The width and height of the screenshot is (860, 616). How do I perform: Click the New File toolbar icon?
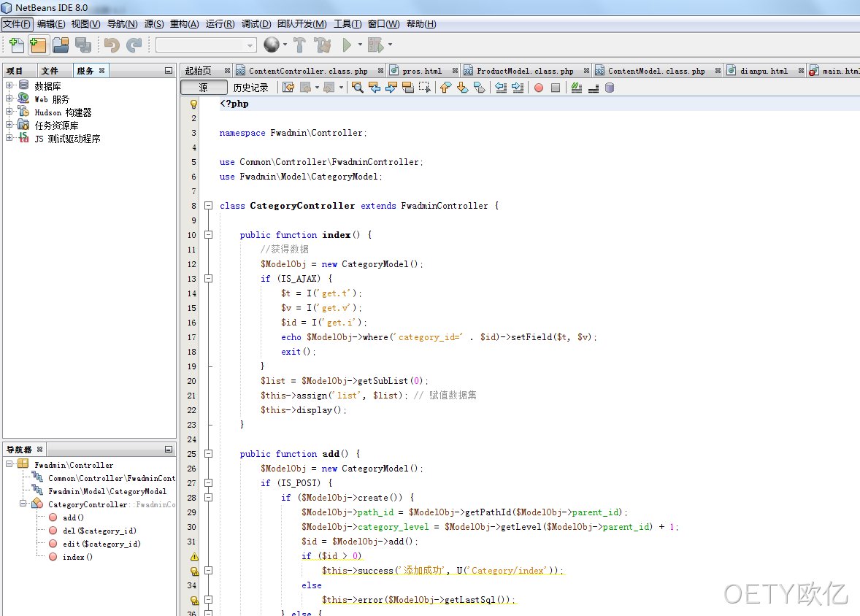(17, 45)
